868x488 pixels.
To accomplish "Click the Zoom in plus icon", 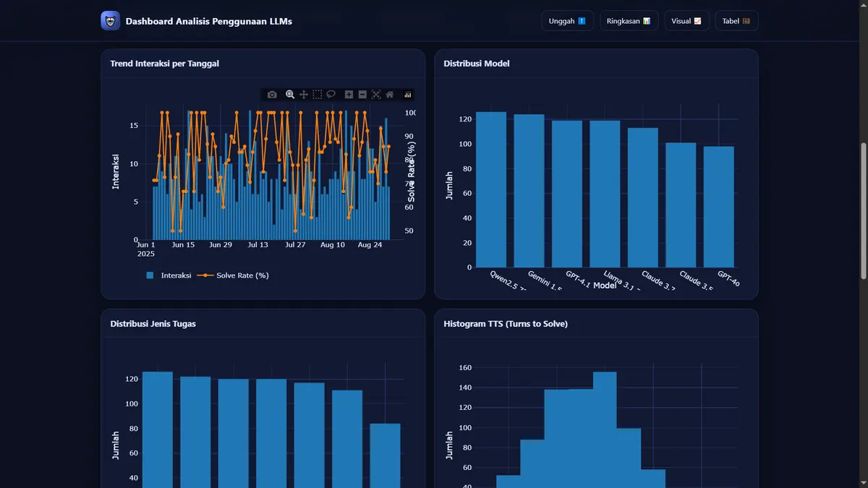I will (x=349, y=95).
